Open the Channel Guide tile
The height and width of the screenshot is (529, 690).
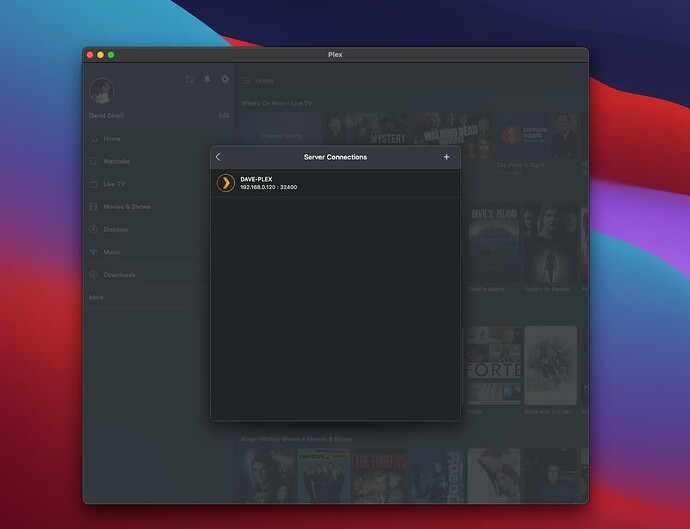(x=281, y=131)
